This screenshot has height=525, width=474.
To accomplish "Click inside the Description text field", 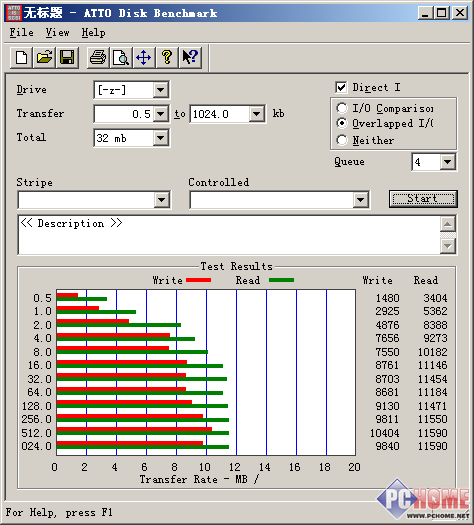I will point(229,235).
